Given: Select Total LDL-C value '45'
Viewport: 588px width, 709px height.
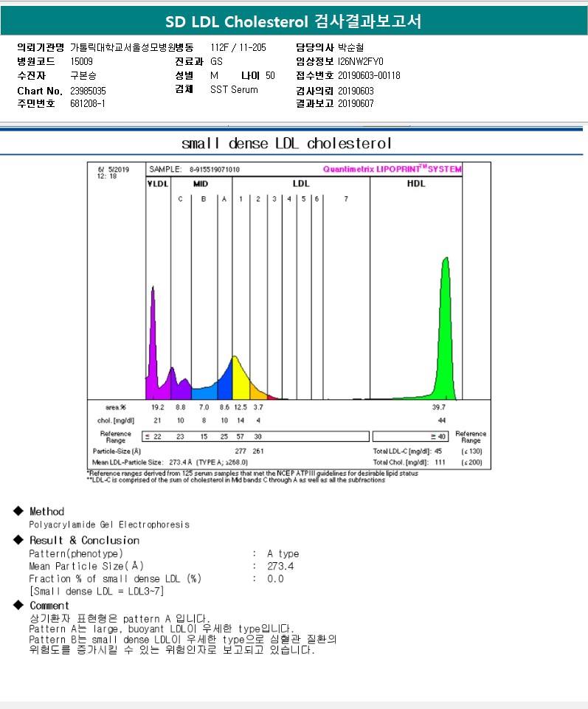Looking at the screenshot, I should (x=438, y=452).
